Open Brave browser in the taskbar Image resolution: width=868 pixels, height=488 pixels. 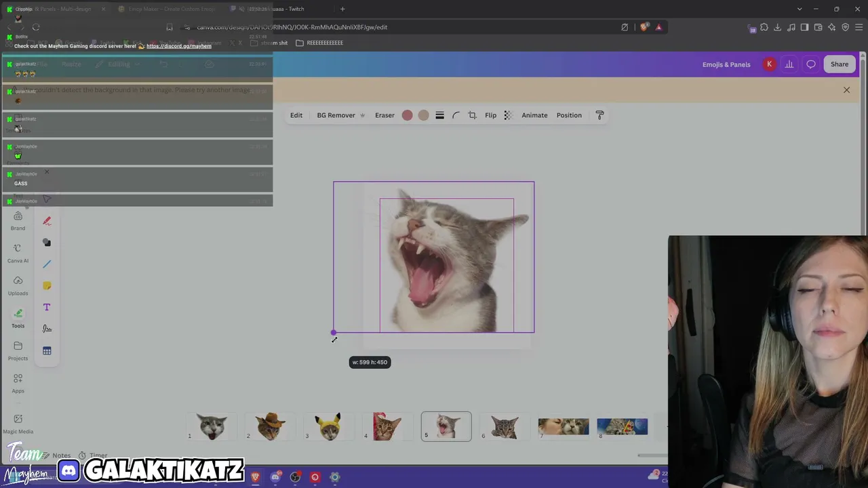tap(255, 477)
